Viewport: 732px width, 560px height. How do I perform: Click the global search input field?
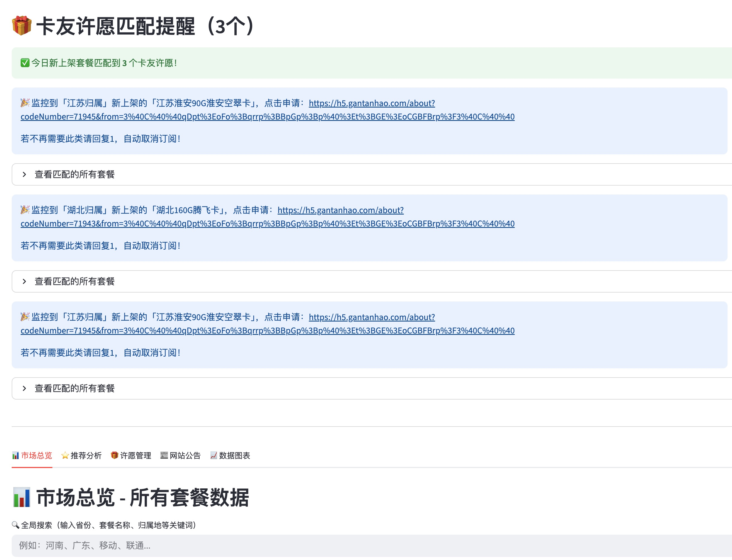pyautogui.click(x=367, y=545)
